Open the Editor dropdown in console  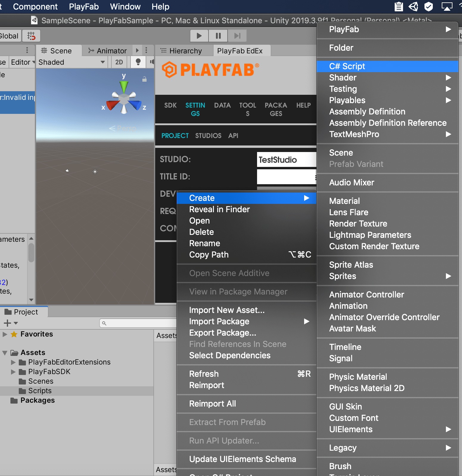click(22, 62)
